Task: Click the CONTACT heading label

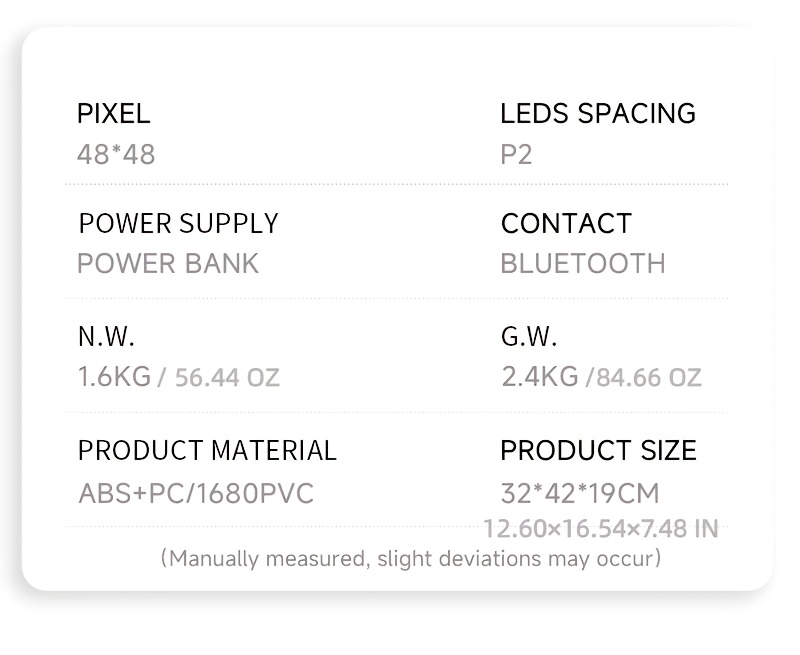Action: [566, 223]
